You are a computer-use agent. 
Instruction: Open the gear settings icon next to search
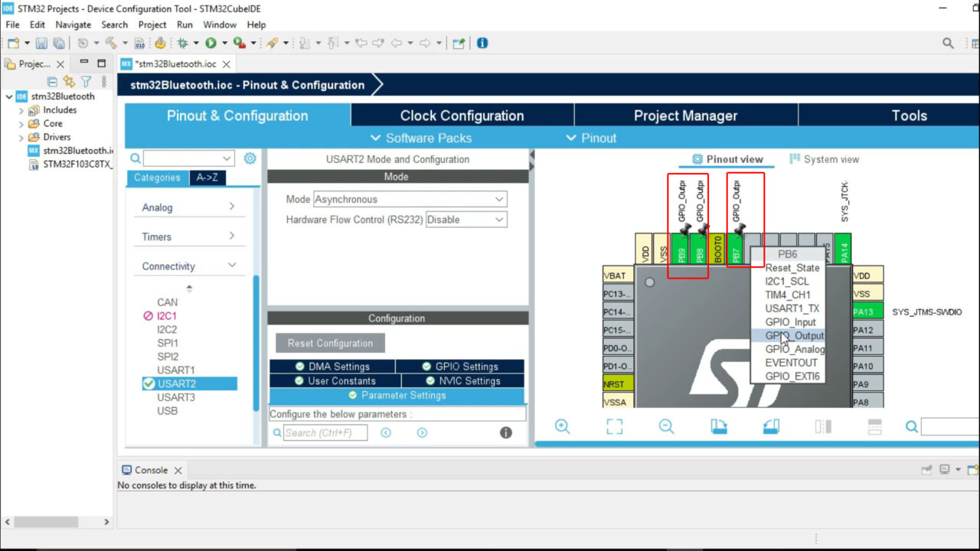click(x=250, y=158)
